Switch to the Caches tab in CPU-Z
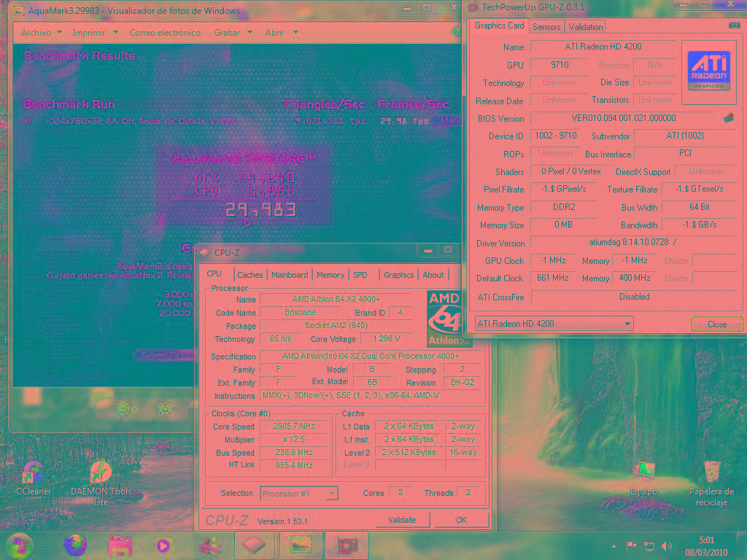 click(x=250, y=275)
